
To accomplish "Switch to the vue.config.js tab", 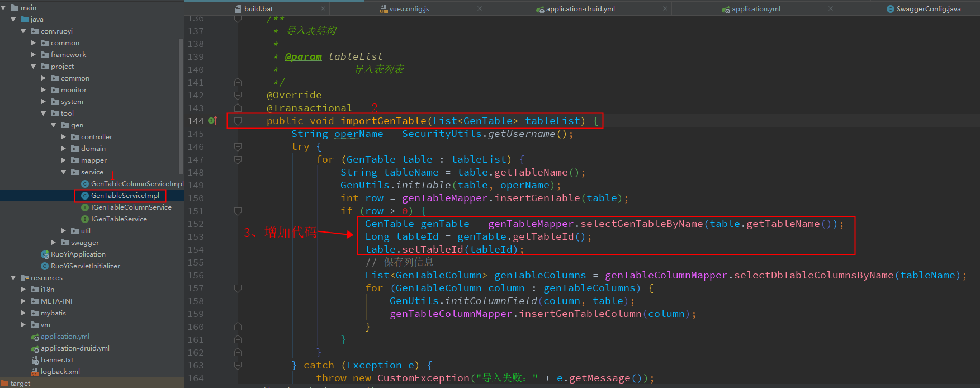I will [409, 9].
